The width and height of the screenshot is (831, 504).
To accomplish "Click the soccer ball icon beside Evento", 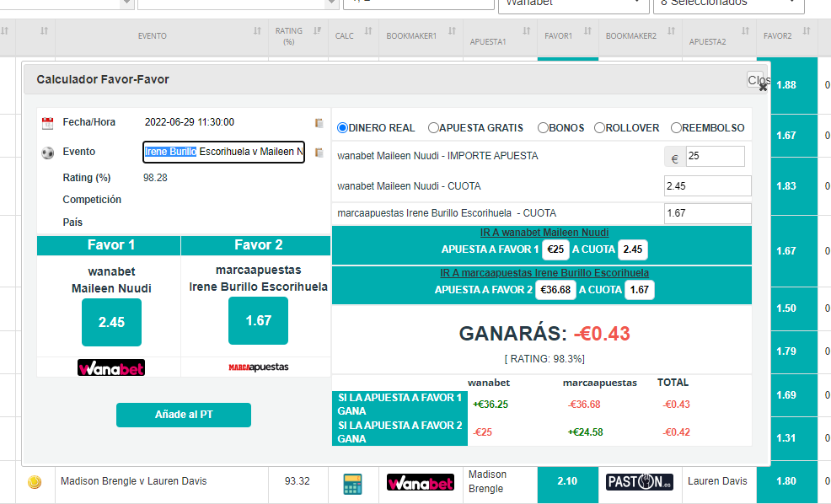I will (48, 153).
